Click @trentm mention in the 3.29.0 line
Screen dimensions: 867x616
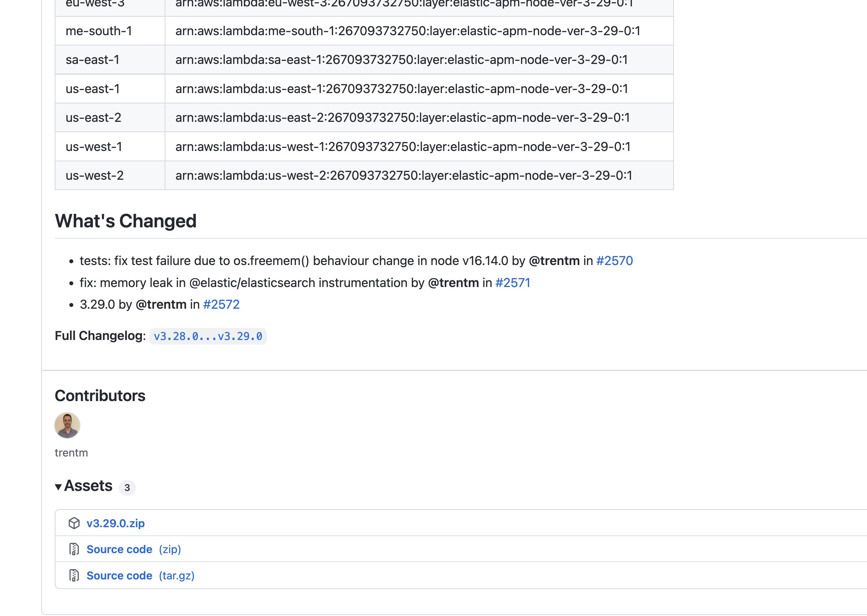pos(161,304)
